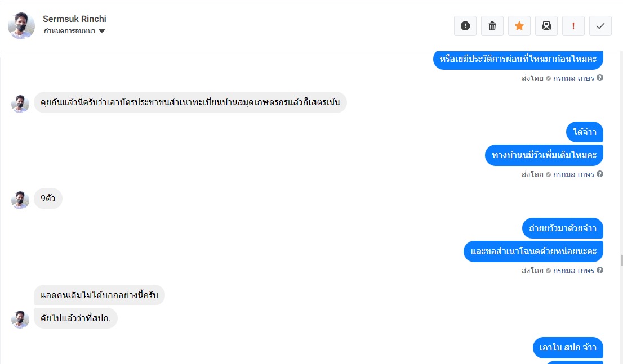Viewport: 623px width, 364px height.
Task: Mark conversation unread with the envelope icon
Action: 546,26
